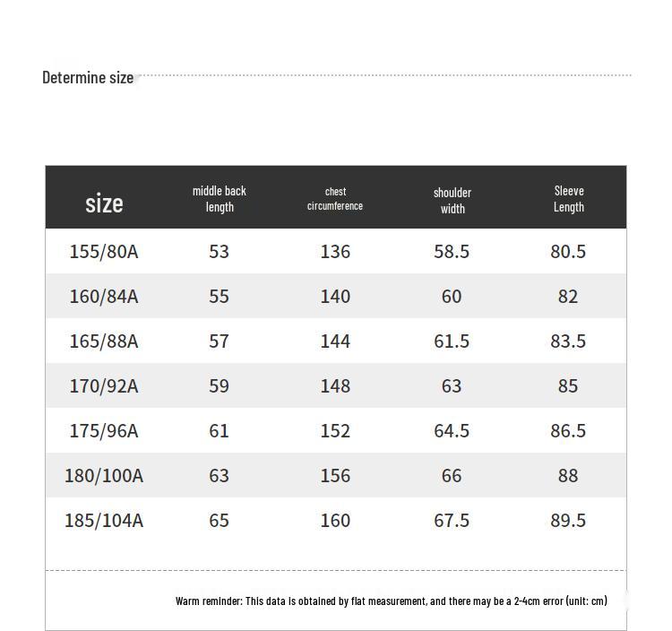This screenshot has height=631, width=672.
Task: Pick size 180/100A in the table
Action: pyautogui.click(x=104, y=476)
